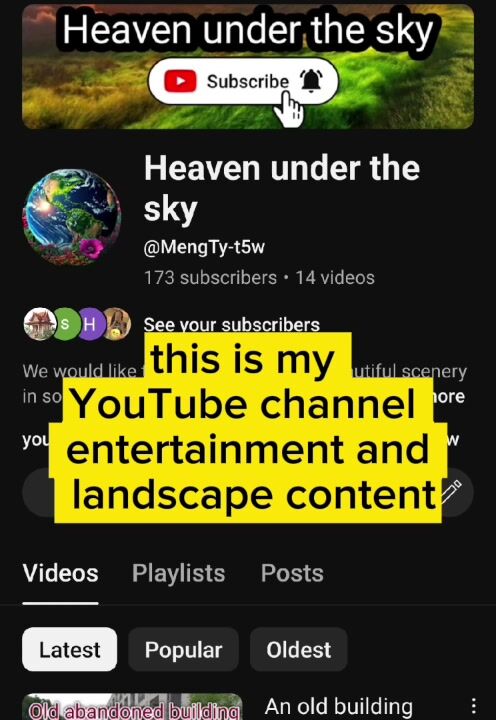
Task: Expand the channel description with more
Action: coord(450,396)
